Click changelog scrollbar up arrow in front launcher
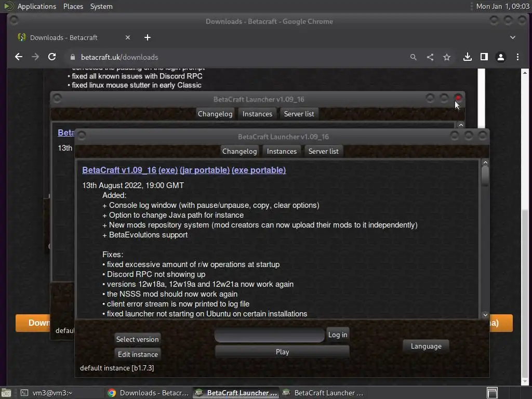 485,163
